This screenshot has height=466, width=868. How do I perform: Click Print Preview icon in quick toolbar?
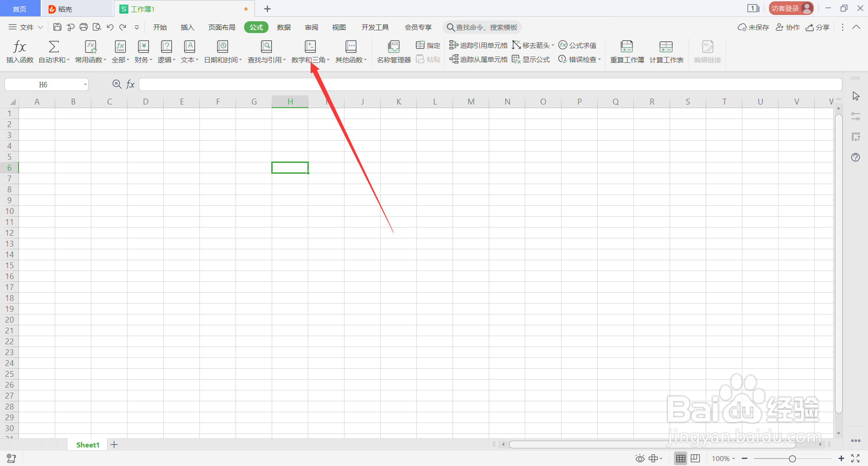(97, 27)
